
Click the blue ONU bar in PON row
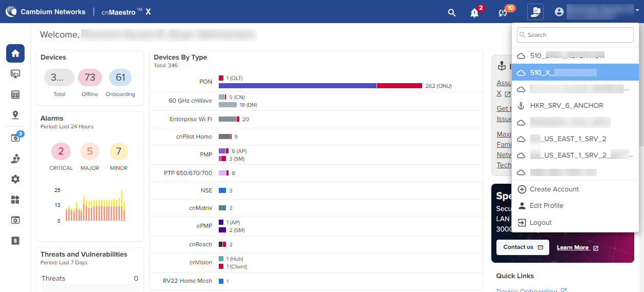(x=297, y=86)
